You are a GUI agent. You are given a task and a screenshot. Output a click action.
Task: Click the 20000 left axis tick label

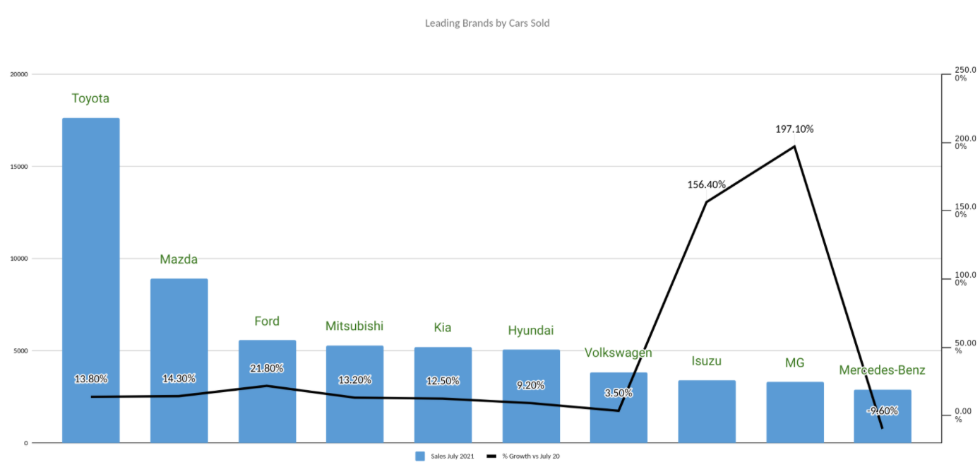tap(19, 74)
